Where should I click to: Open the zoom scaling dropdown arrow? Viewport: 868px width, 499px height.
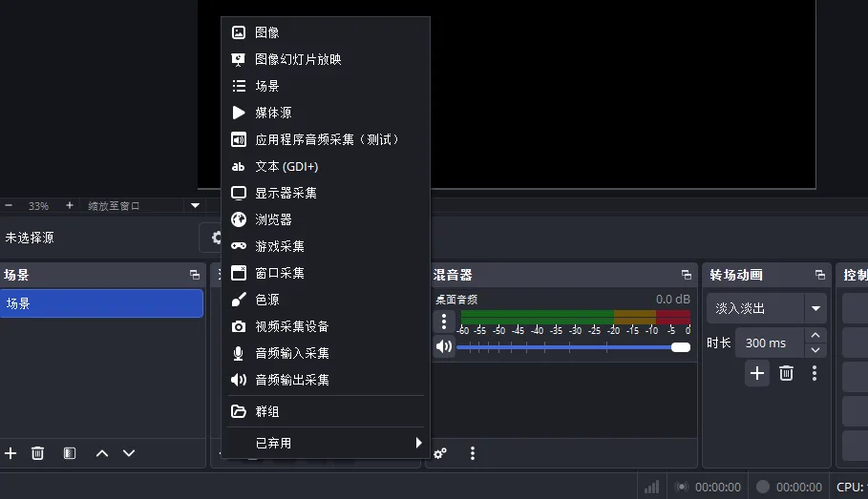[x=195, y=205]
